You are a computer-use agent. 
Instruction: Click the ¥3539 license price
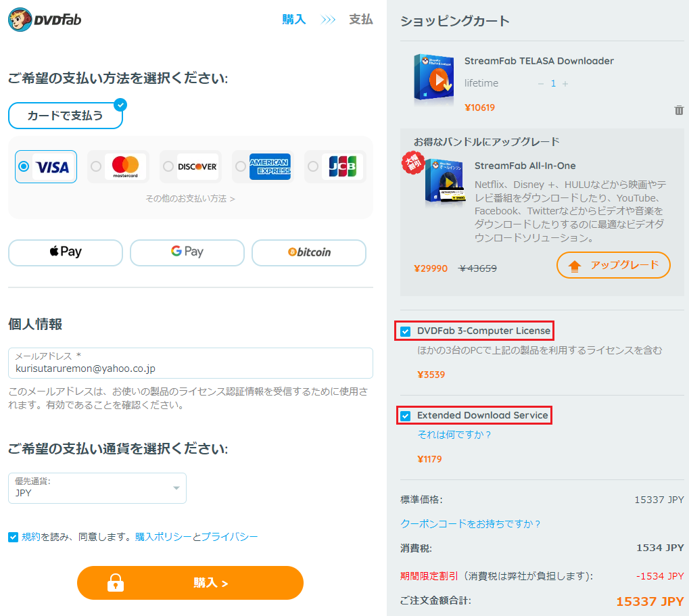(431, 375)
